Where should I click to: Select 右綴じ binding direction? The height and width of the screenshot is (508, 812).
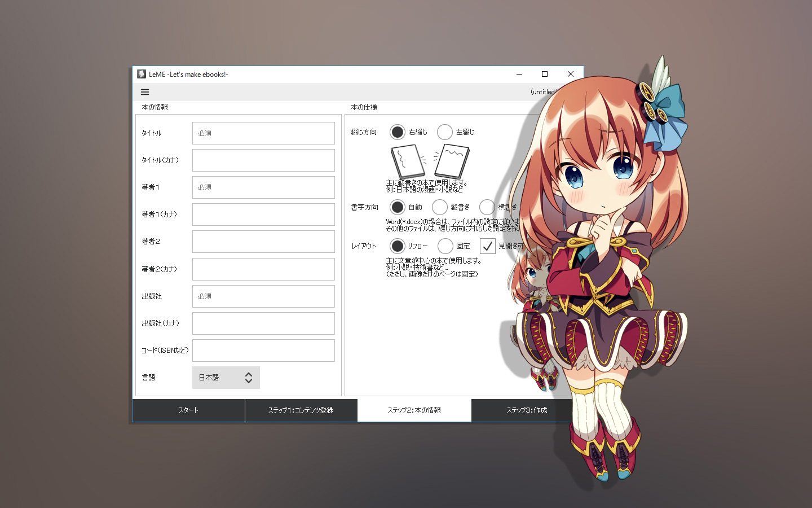[x=398, y=132]
